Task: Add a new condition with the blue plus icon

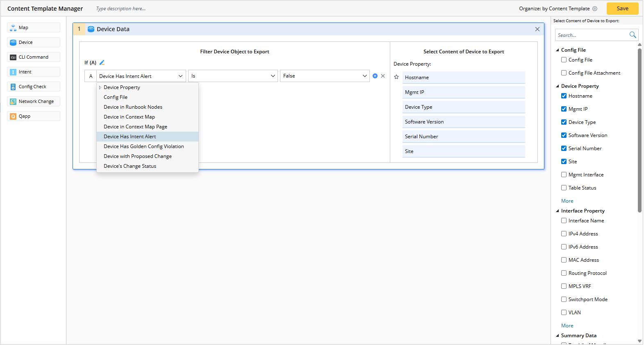Action: click(x=375, y=76)
